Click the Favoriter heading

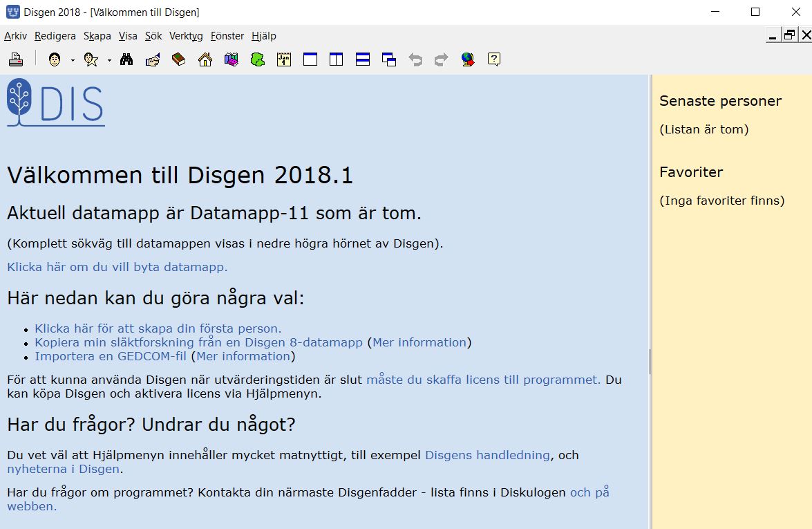tap(691, 172)
